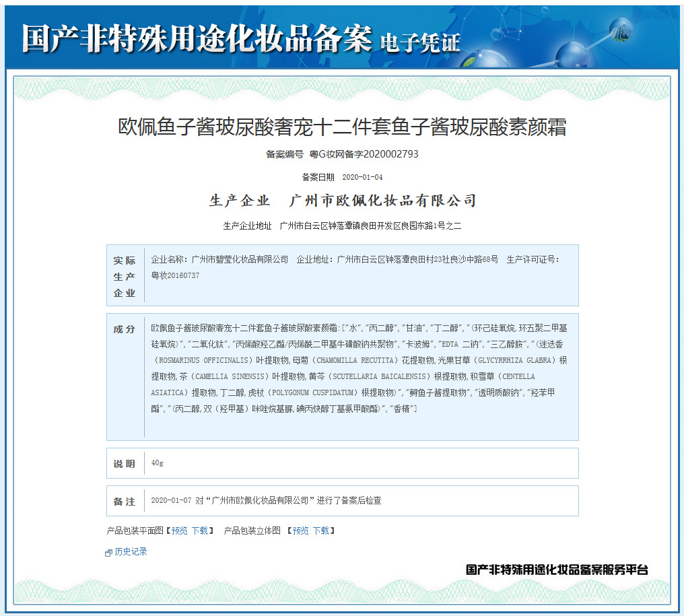Click the 说明 field showing 40g
This screenshot has width=684, height=616.
coord(158,463)
